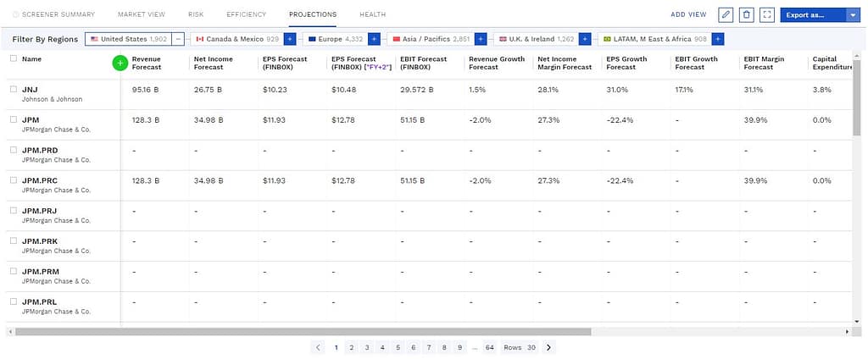868x359 pixels.
Task: Switch to the Market View tab
Action: pos(142,14)
